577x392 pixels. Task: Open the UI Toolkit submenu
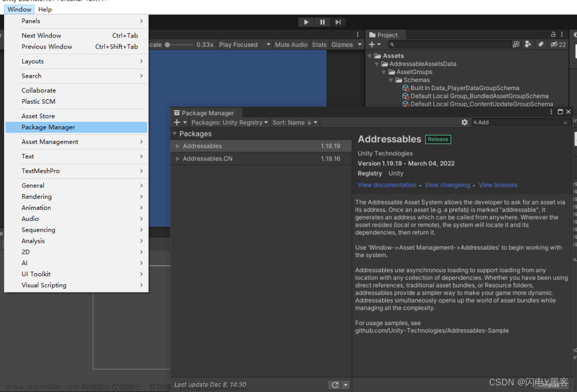point(76,274)
